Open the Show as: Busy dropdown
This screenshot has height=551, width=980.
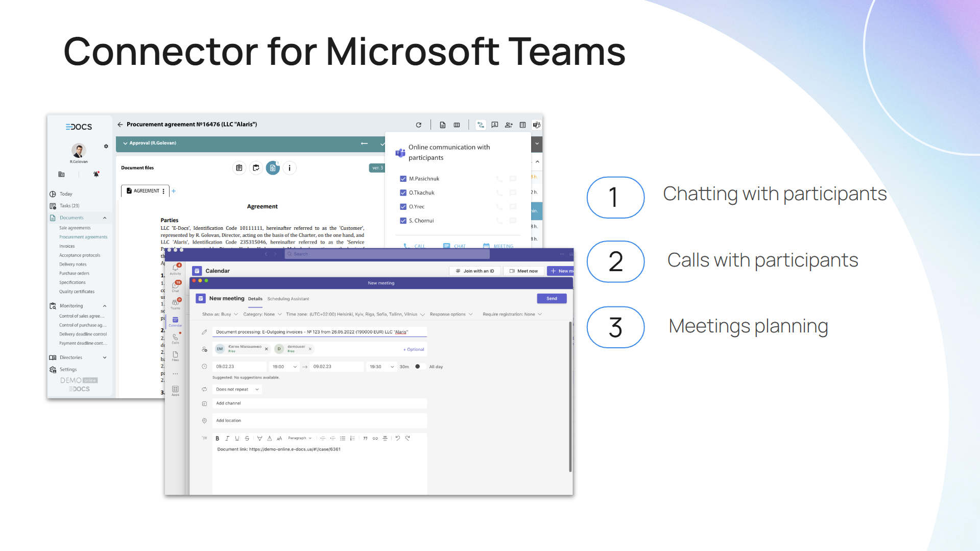pyautogui.click(x=220, y=315)
